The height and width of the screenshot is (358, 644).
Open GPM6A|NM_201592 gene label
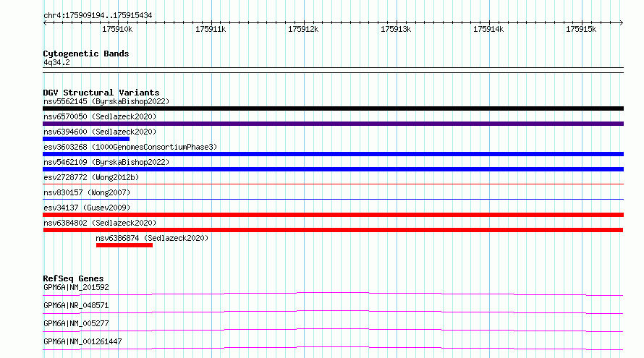76,287
